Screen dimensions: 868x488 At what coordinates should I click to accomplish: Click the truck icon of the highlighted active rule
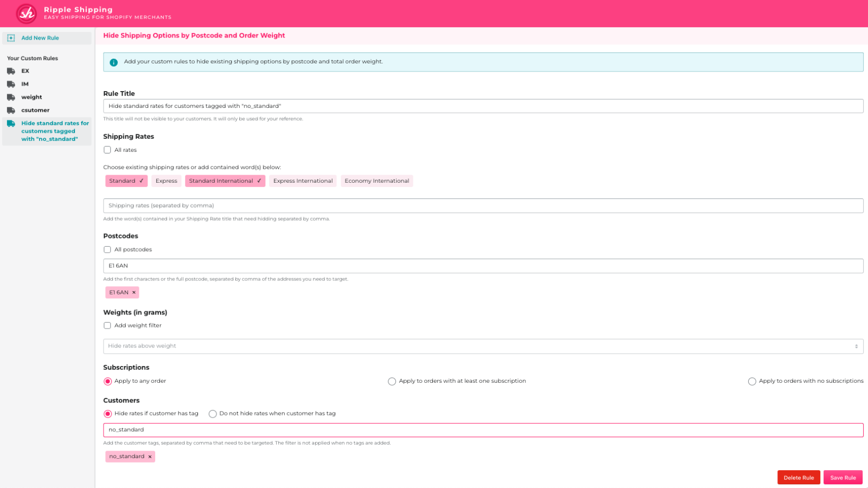tap(10, 124)
